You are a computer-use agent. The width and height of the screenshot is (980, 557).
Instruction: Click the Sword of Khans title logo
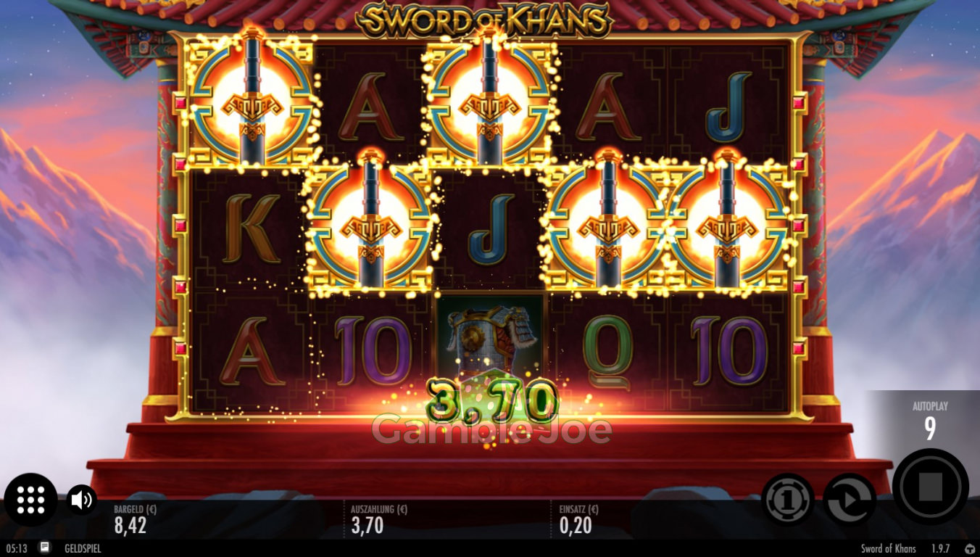click(x=483, y=20)
